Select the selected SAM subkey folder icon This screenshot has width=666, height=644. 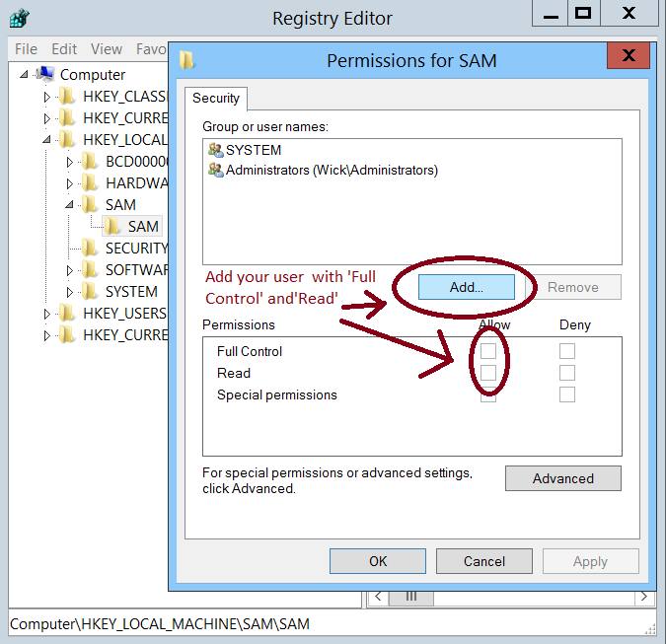pyautogui.click(x=113, y=227)
